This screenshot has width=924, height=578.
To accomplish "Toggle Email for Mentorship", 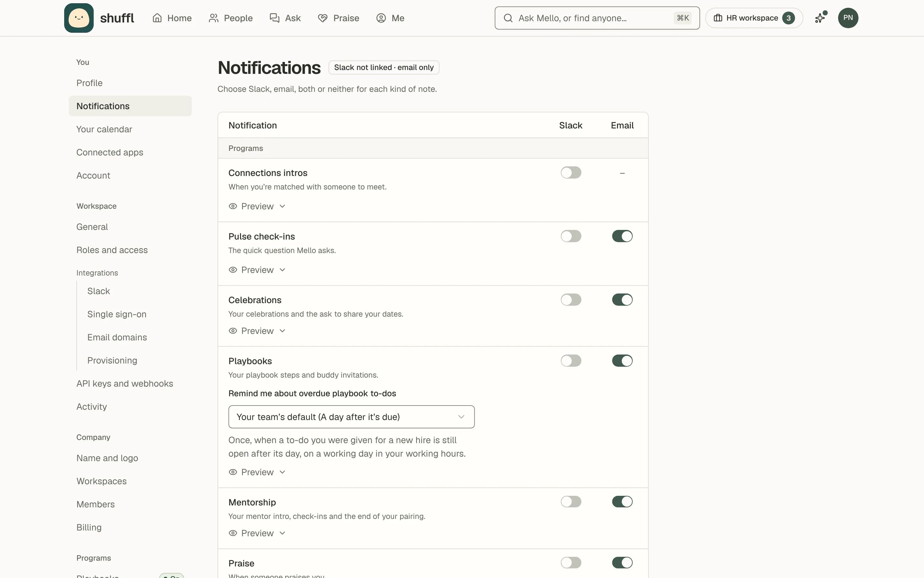I will [622, 502].
